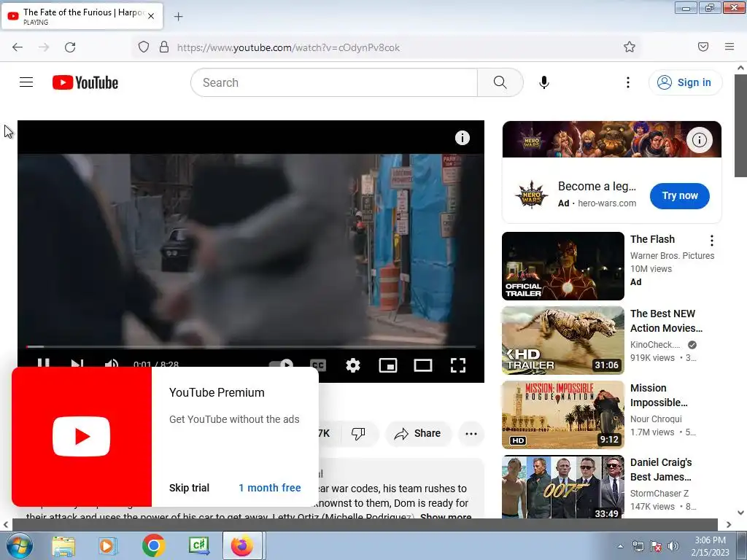Select The Fate of the Furious tab
Viewport: 747px width, 560px height.
[83, 16]
